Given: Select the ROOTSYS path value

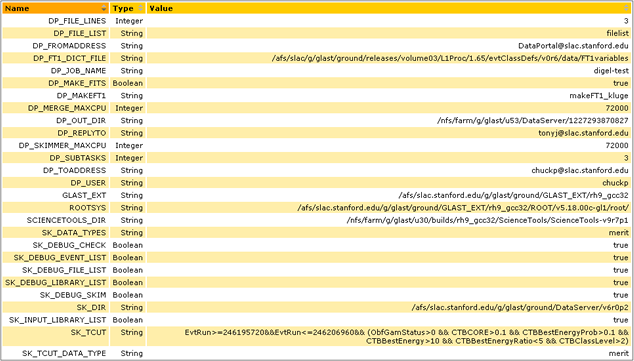Looking at the screenshot, I should (x=463, y=208).
